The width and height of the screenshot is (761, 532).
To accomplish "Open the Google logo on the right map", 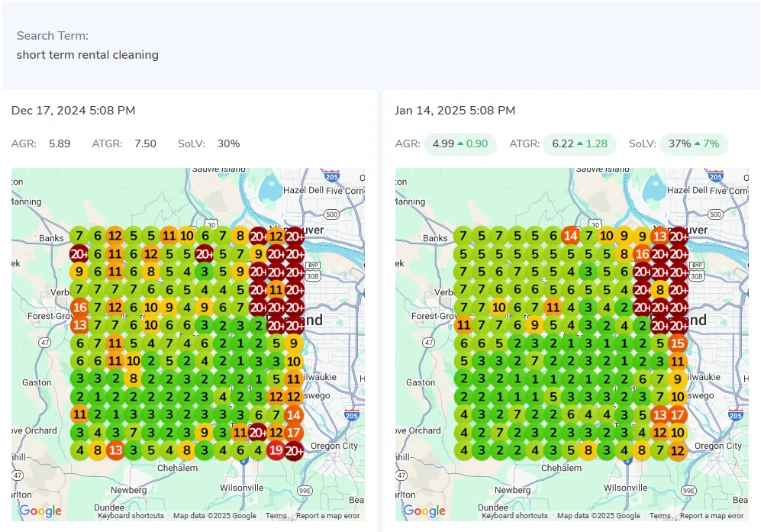I will 424,511.
